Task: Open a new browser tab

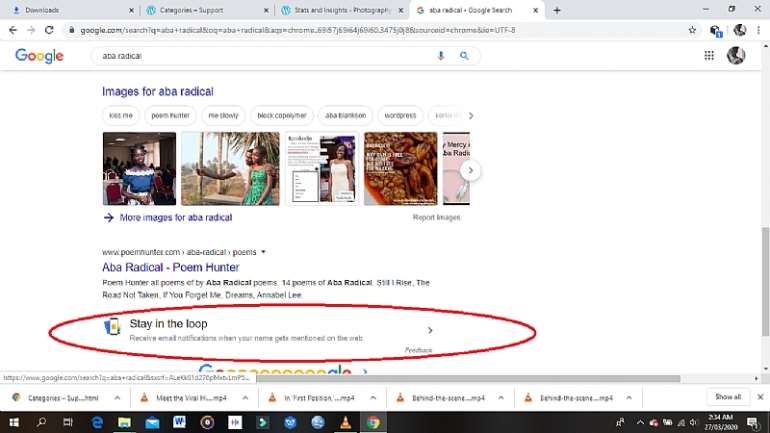Action: pyautogui.click(x=557, y=10)
